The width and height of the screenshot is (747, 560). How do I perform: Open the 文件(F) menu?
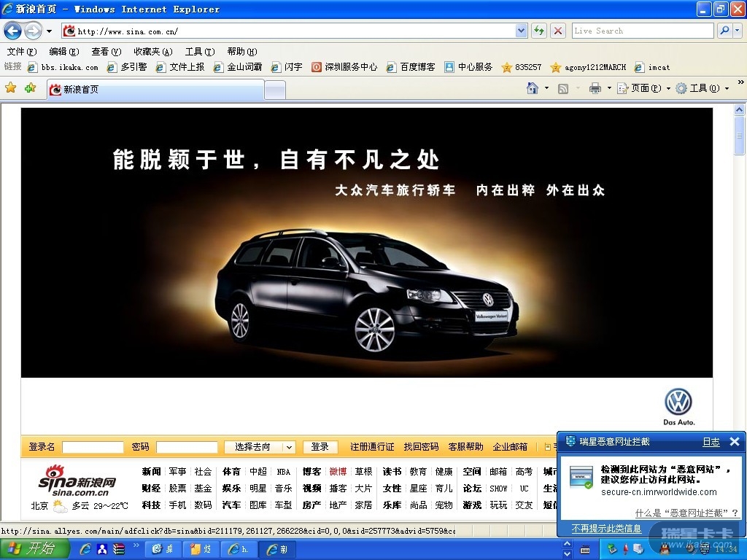click(x=21, y=52)
